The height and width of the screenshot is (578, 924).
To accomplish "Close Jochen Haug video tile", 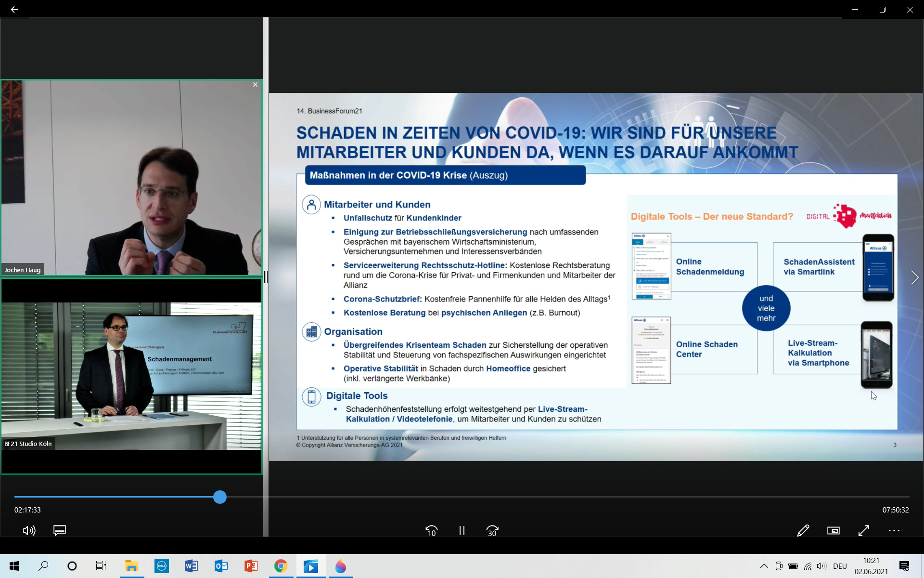I will point(255,85).
